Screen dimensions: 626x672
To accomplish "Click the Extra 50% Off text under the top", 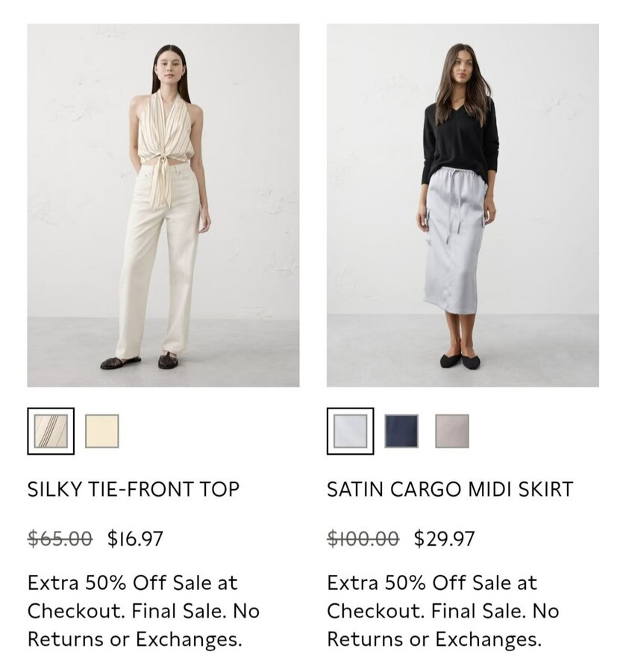I will click(x=96, y=583).
